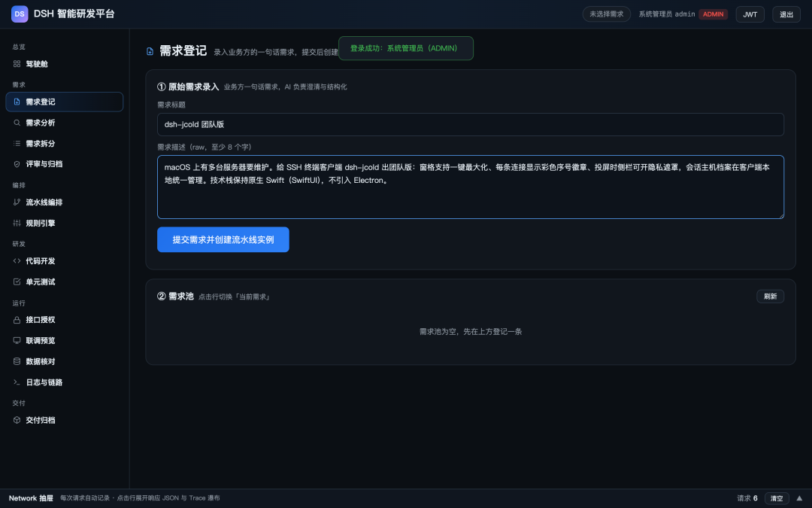Click the DSH 智能研发平台 title

coord(74,14)
